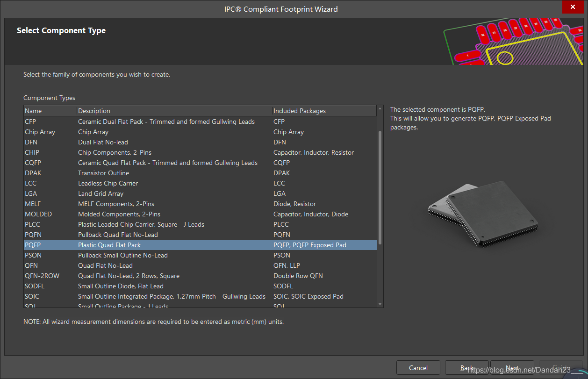Pick the LGA Land Grid Array row
This screenshot has width=588, height=379.
pyautogui.click(x=200, y=193)
